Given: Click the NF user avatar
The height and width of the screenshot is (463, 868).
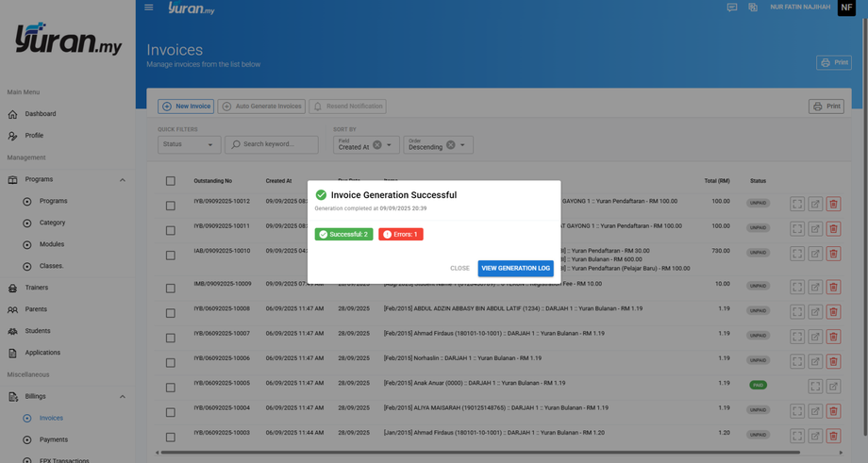Looking at the screenshot, I should [x=846, y=8].
